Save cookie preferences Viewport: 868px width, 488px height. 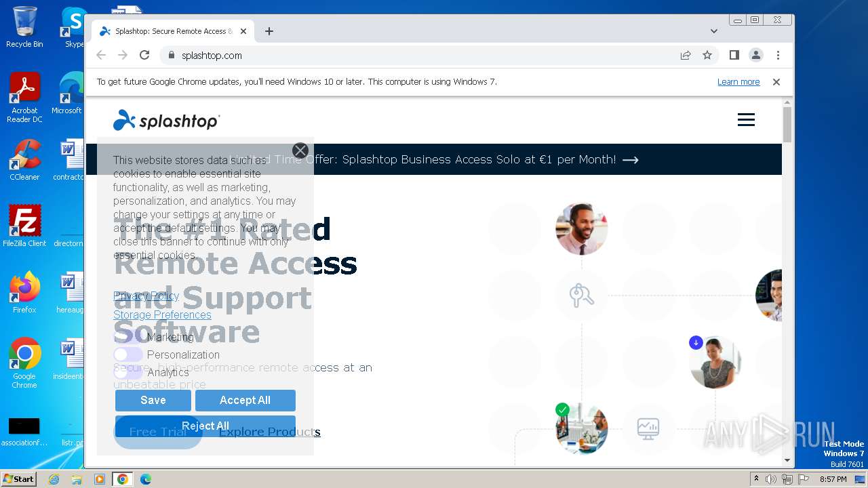point(153,400)
